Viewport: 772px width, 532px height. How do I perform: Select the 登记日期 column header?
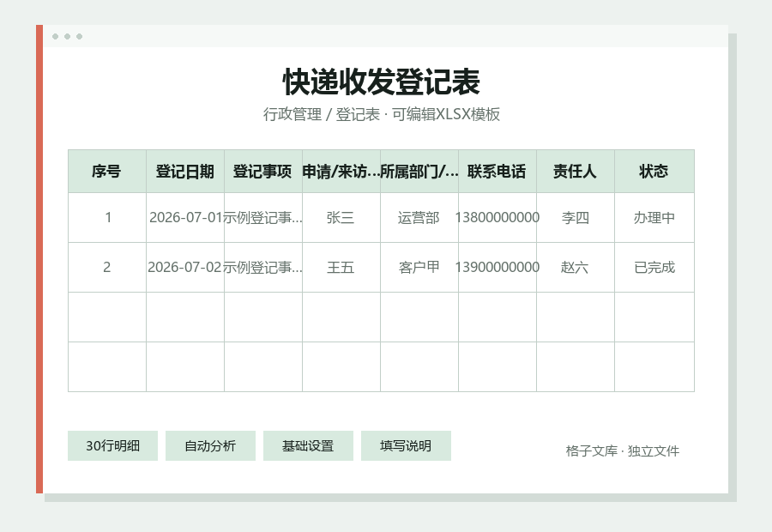click(x=185, y=172)
